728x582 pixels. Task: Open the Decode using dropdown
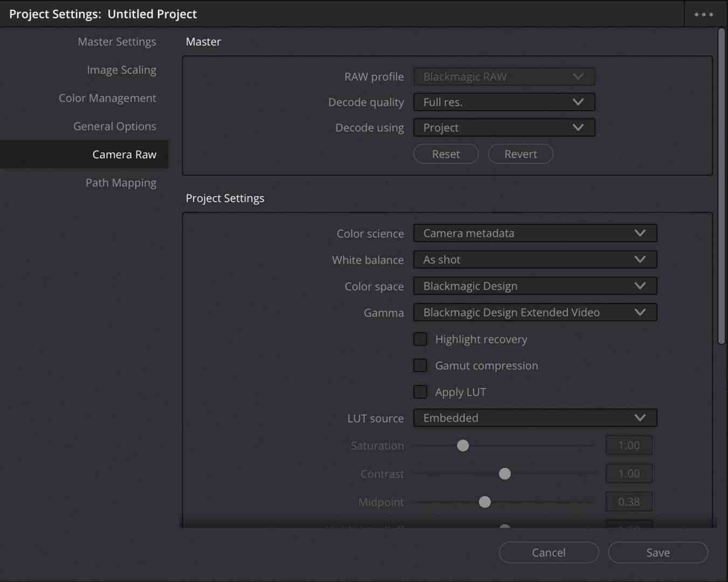pos(503,127)
